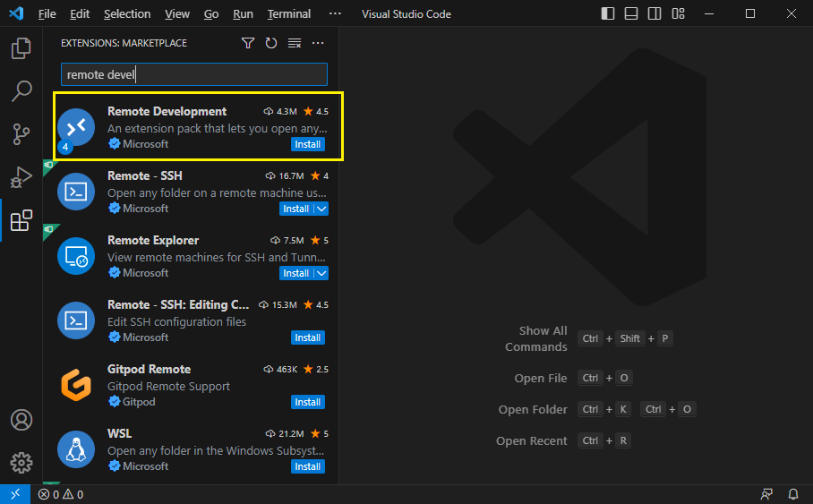813x504 pixels.
Task: Click the Gitpod Remote extension icon
Action: [76, 385]
